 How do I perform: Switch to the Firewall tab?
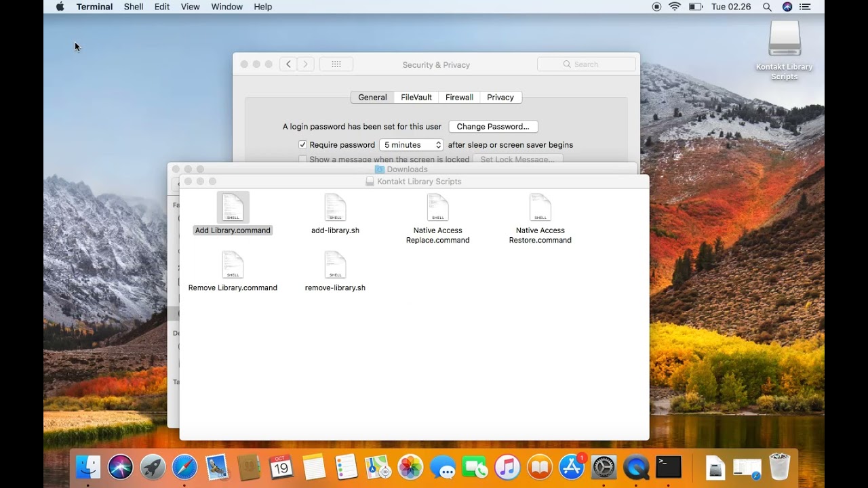[459, 97]
